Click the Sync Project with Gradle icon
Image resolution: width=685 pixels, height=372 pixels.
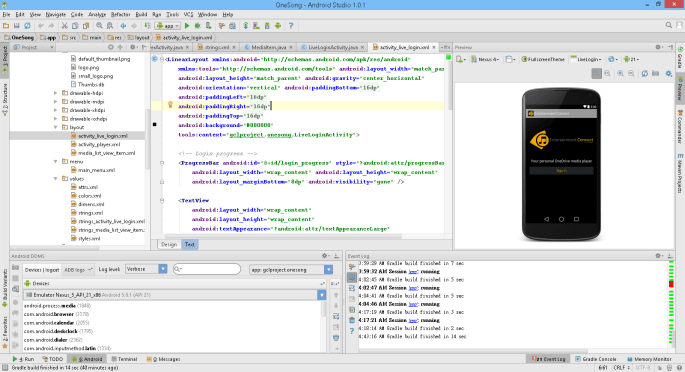click(x=246, y=26)
